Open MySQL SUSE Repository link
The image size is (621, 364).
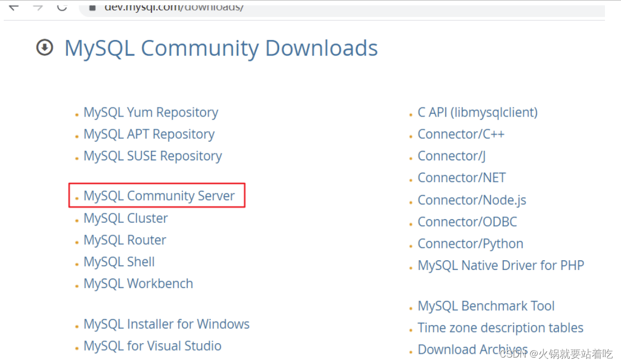(x=152, y=156)
